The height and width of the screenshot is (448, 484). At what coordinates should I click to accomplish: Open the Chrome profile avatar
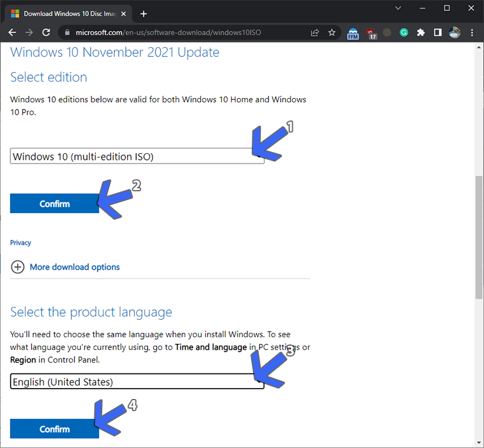454,33
